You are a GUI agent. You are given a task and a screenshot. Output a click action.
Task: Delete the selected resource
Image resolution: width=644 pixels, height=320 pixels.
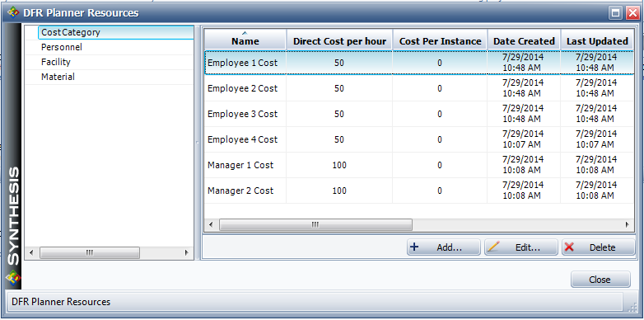(598, 247)
